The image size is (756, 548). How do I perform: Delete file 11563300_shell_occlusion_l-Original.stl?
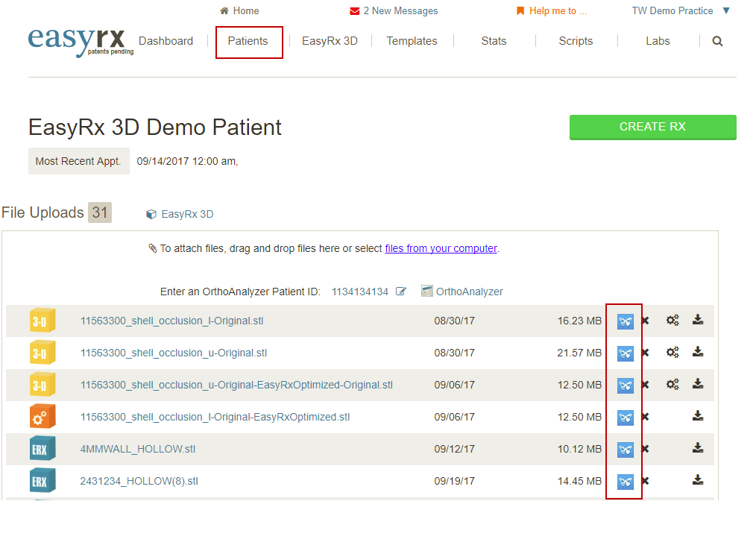click(x=646, y=321)
